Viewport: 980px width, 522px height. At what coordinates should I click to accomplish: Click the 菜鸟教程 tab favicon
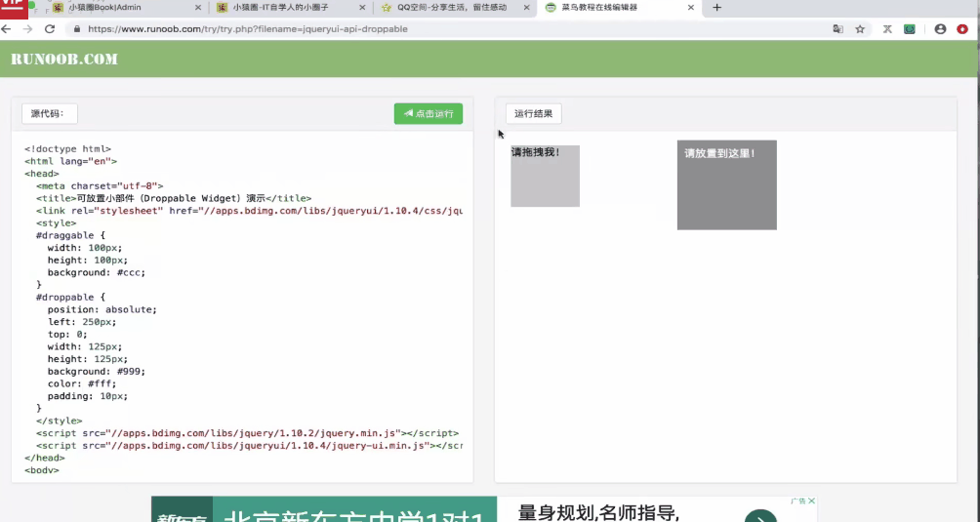click(551, 8)
